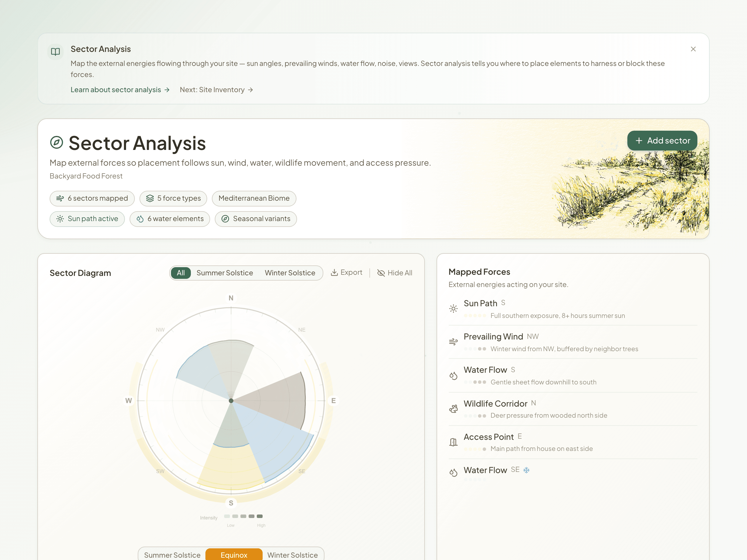Screen dimensions: 747x560
Task: Click the rabbit icon beside Wildlife Corridor
Action: tap(453, 408)
